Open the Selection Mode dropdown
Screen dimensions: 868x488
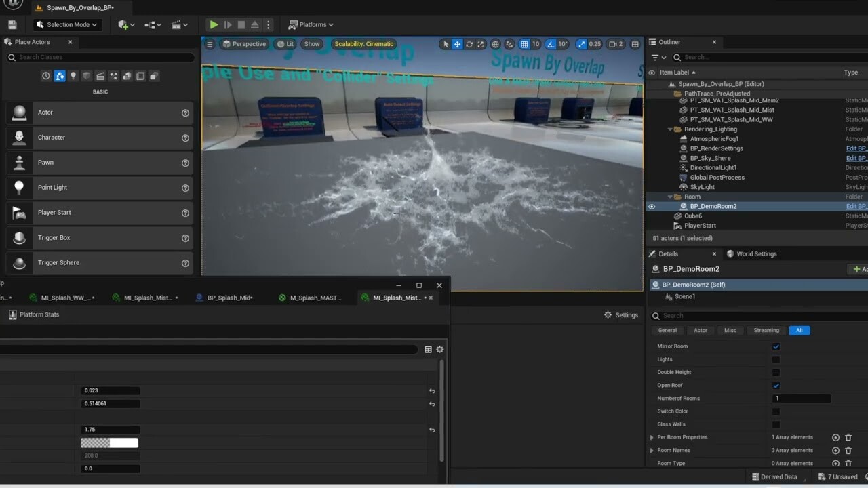point(66,24)
